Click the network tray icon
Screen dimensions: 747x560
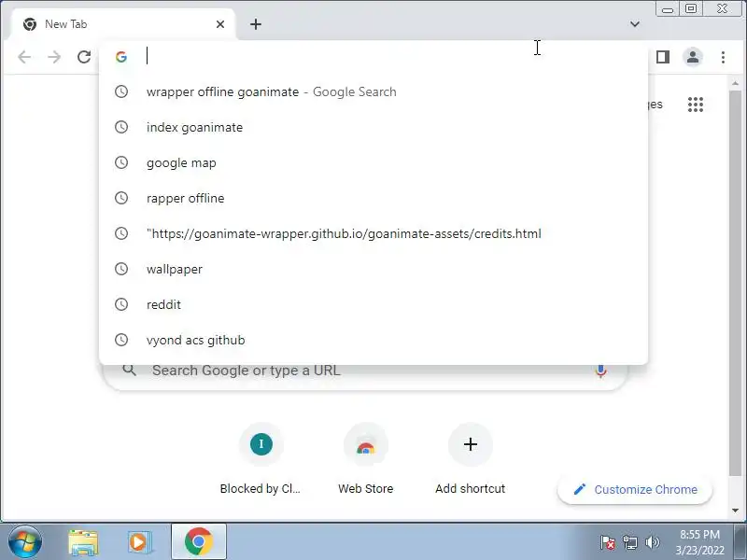point(629,542)
